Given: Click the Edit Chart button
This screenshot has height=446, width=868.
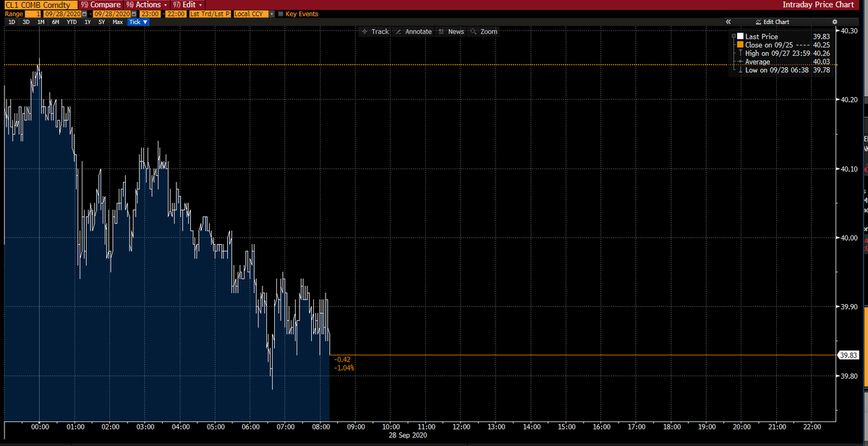Looking at the screenshot, I should click(772, 22).
